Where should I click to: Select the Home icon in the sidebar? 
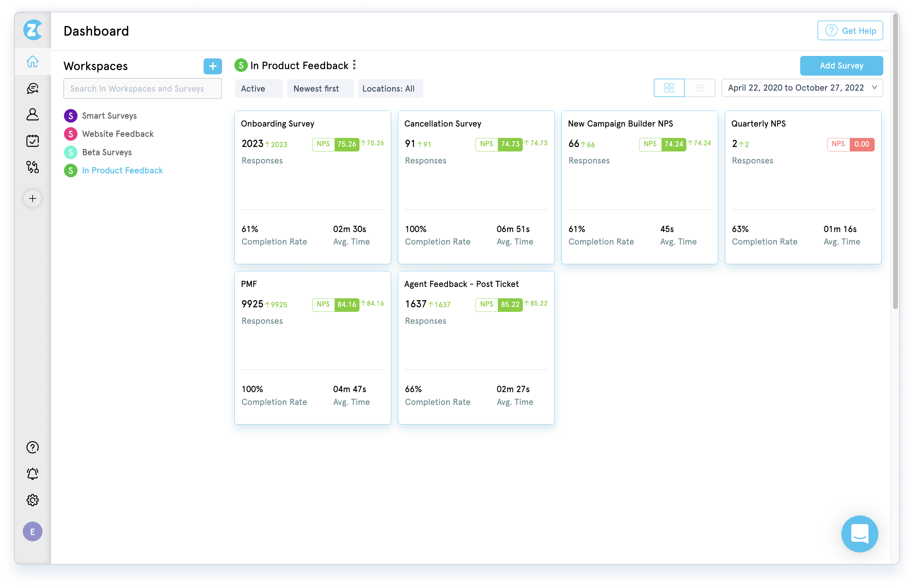pyautogui.click(x=33, y=62)
